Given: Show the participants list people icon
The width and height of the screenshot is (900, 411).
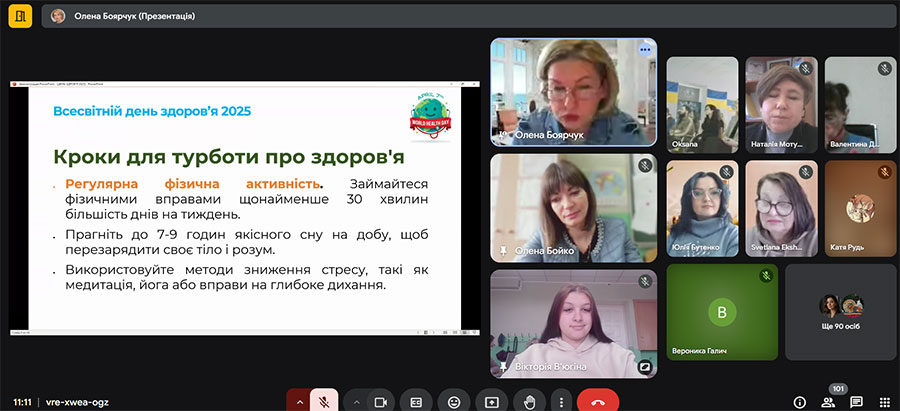Looking at the screenshot, I should click(828, 402).
